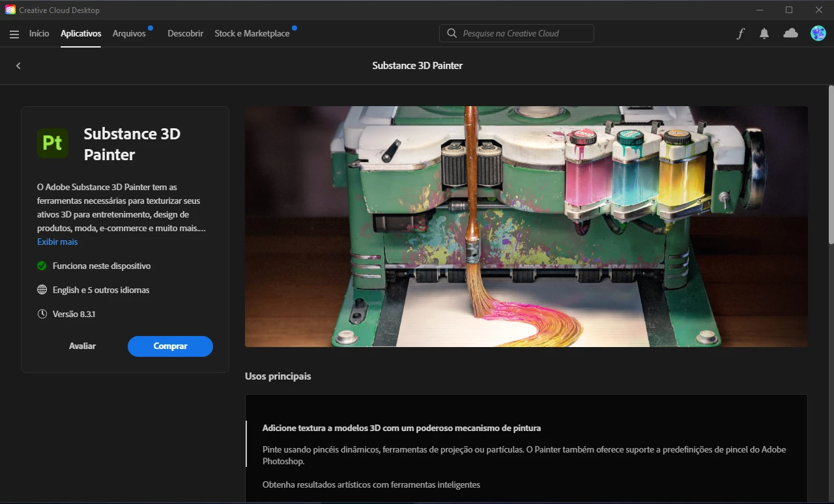The height and width of the screenshot is (504, 834).
Task: Click the clock version icon
Action: pyautogui.click(x=42, y=314)
